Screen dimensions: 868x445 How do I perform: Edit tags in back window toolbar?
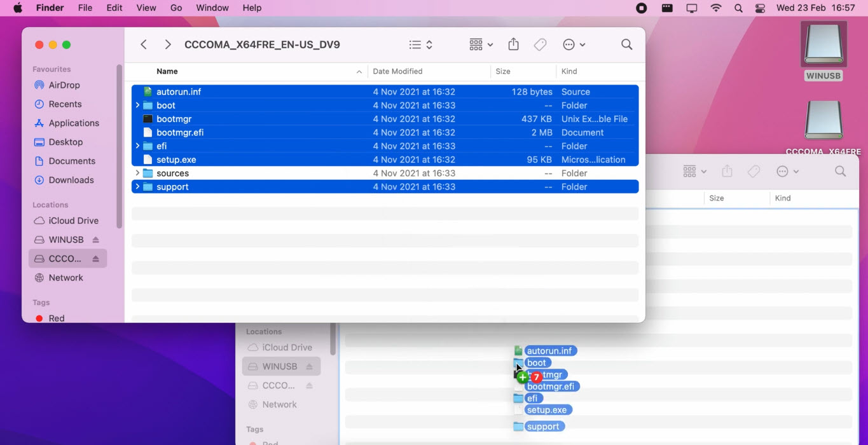point(754,172)
